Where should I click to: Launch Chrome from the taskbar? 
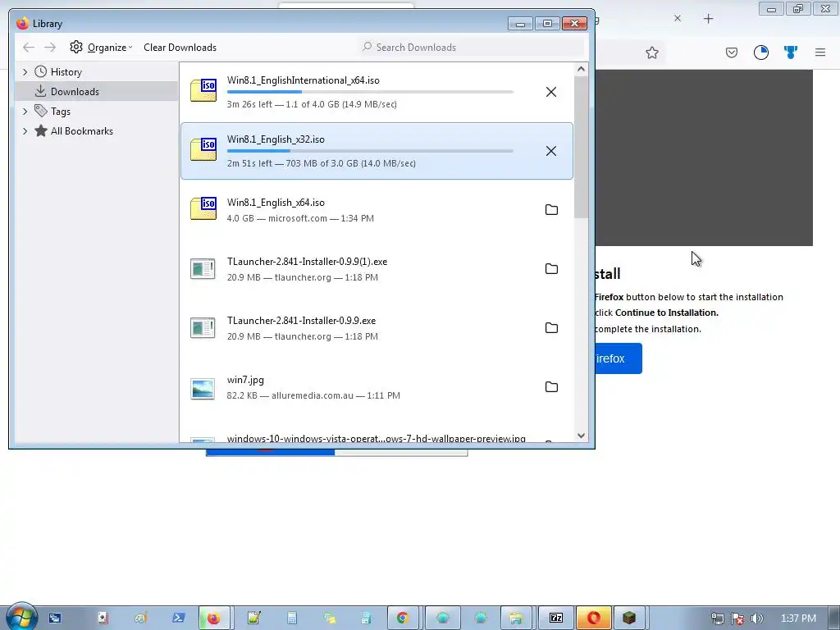coord(403,619)
